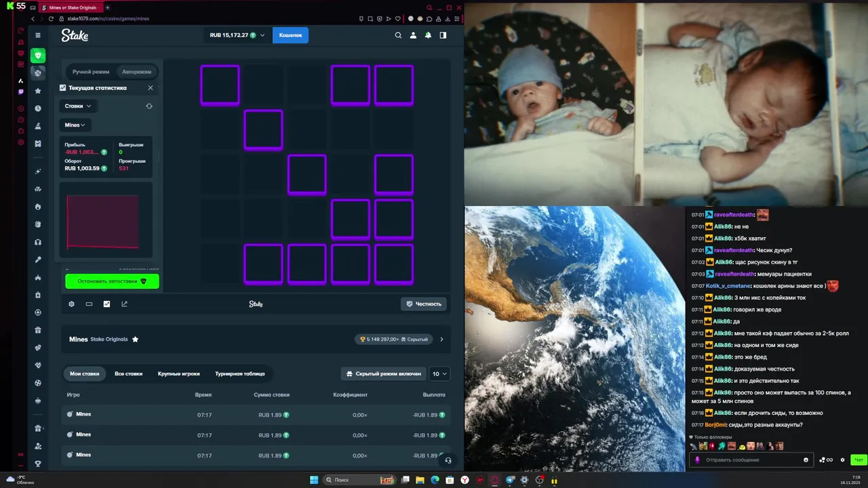
Task: Expand Mines game info chevron
Action: point(441,339)
